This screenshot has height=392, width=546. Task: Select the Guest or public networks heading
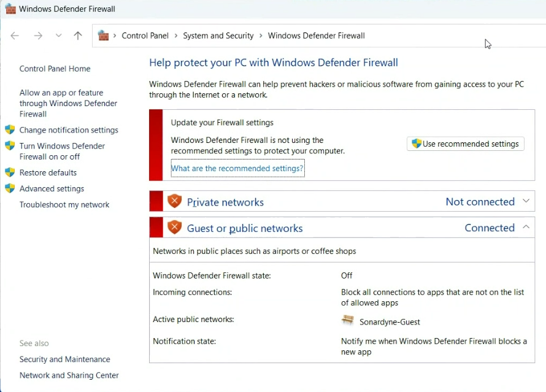click(245, 228)
